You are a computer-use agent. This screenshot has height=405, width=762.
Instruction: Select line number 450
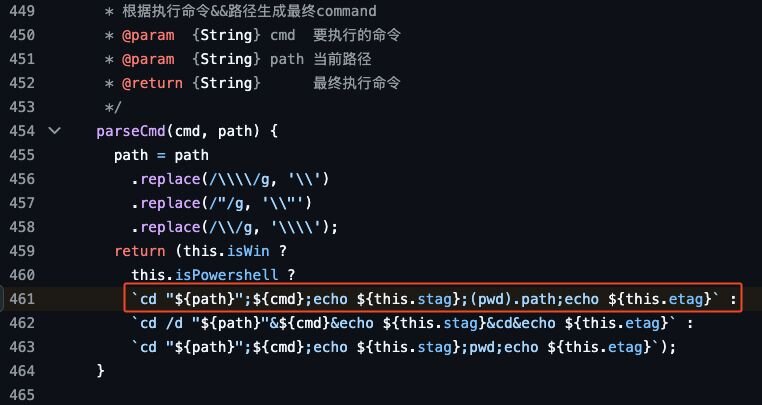(x=20, y=35)
